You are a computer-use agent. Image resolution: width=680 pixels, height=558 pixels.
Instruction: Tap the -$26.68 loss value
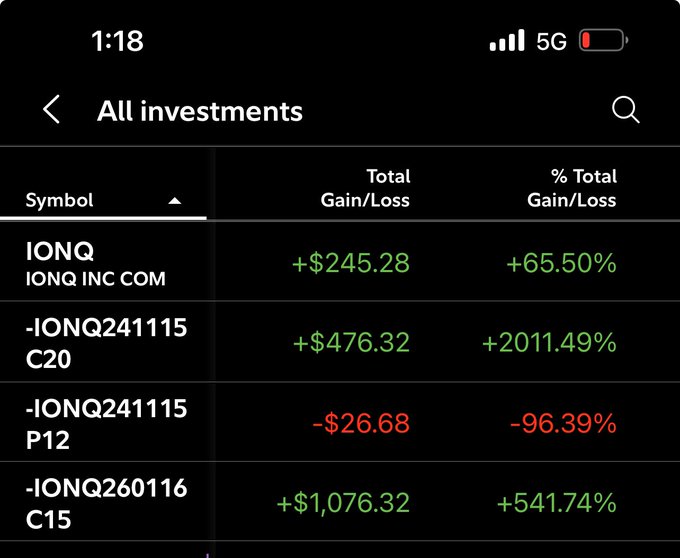[360, 423]
